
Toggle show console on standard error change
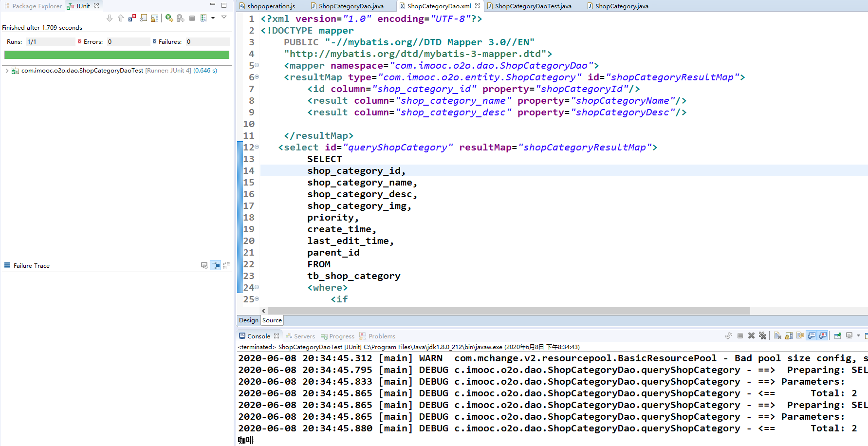click(823, 335)
